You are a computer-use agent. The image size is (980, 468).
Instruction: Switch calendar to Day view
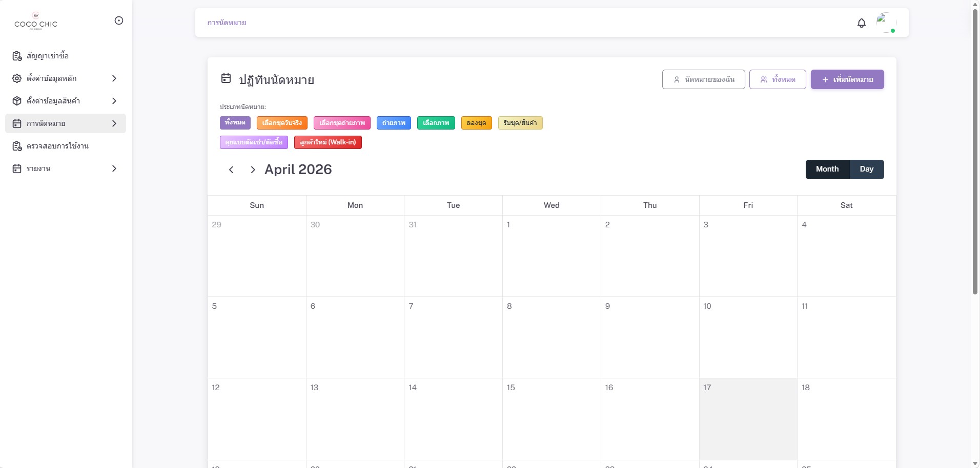click(866, 169)
